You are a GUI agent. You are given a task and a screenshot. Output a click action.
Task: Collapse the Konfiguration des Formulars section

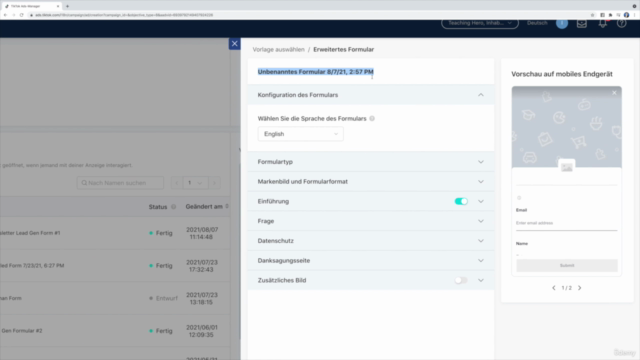tap(481, 95)
